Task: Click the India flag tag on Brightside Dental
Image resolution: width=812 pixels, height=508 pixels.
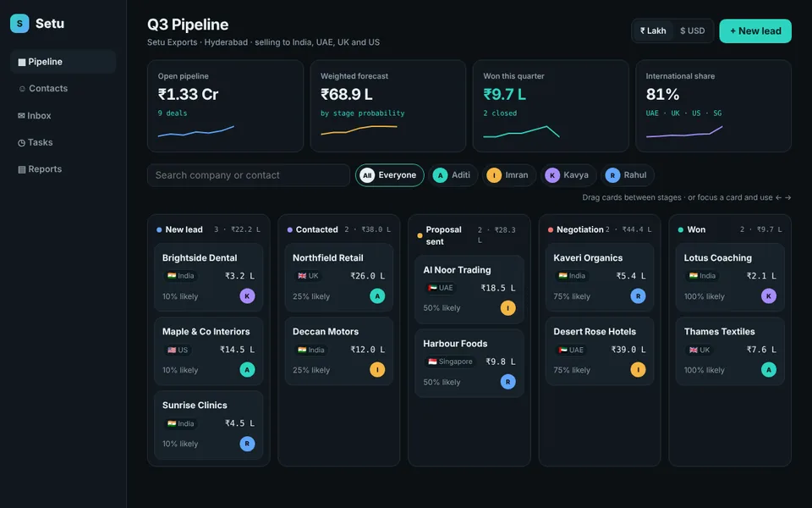Action: (180, 276)
